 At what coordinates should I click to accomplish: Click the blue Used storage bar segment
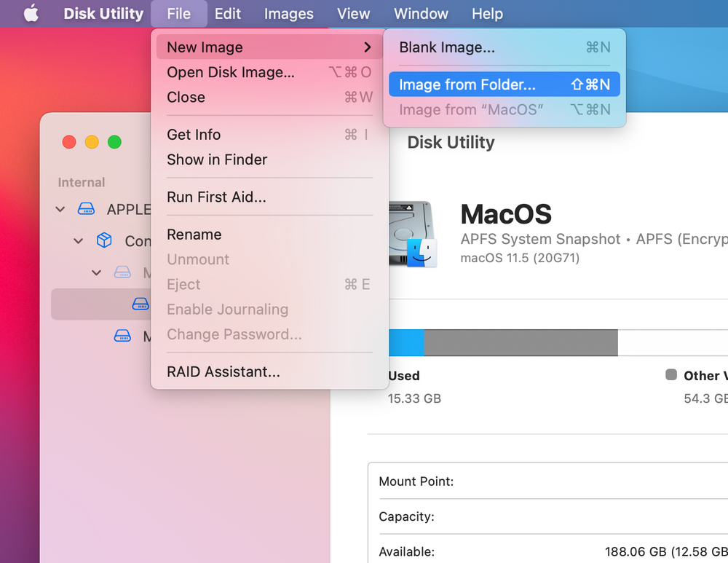click(406, 342)
